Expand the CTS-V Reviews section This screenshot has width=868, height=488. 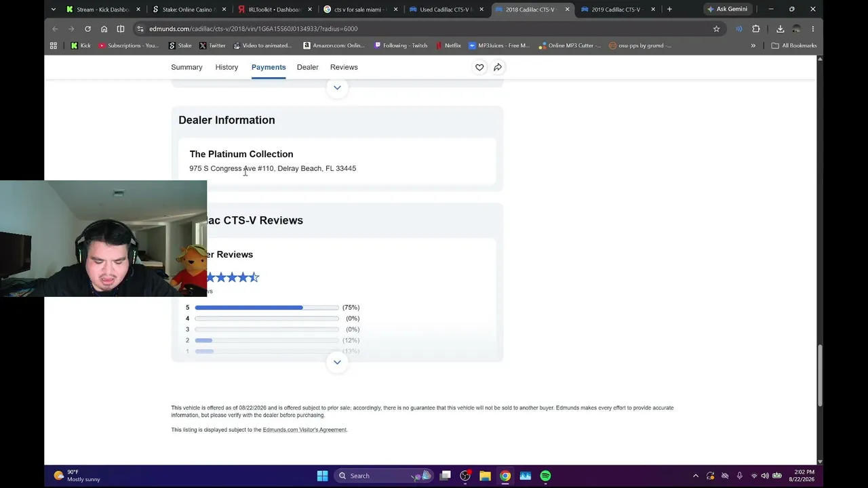point(337,362)
